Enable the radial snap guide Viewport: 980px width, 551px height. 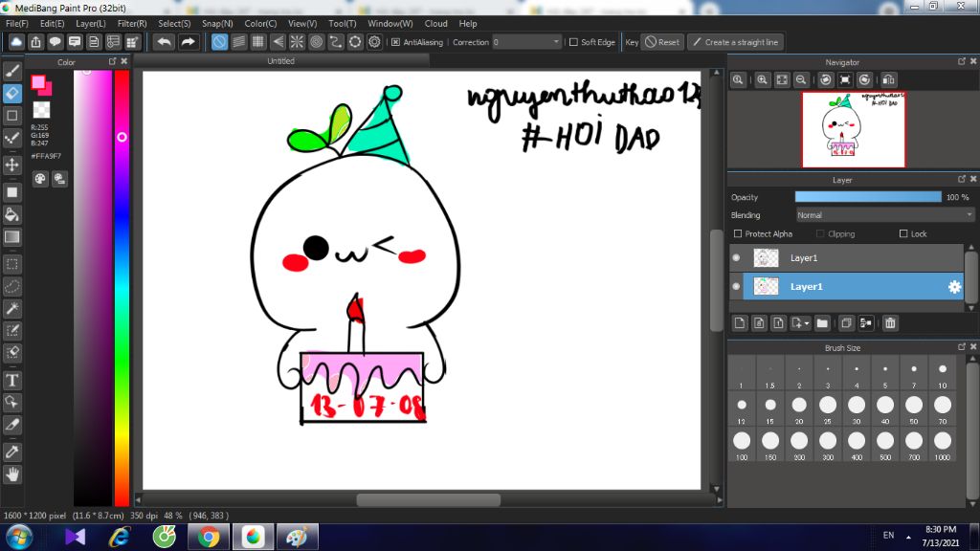pyautogui.click(x=297, y=42)
